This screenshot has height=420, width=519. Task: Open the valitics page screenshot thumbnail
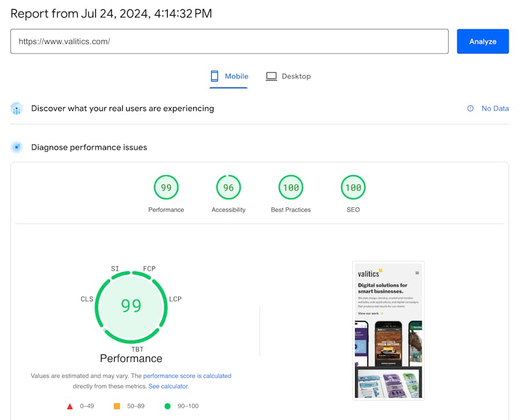click(388, 330)
